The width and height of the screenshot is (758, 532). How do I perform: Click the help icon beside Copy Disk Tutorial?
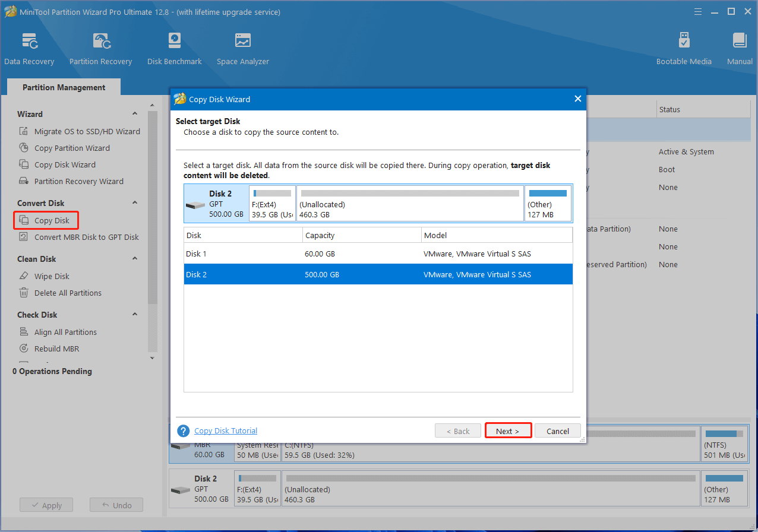(184, 431)
